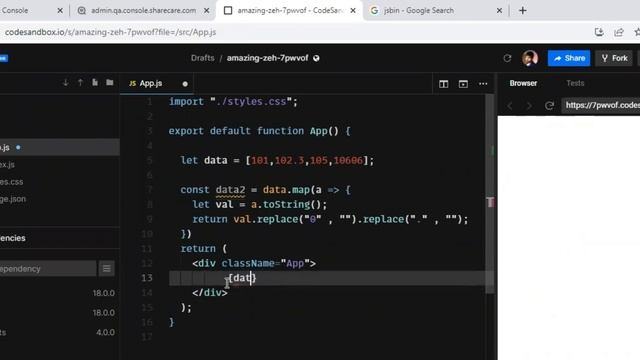
Task: Click the Fork button
Action: pos(614,58)
